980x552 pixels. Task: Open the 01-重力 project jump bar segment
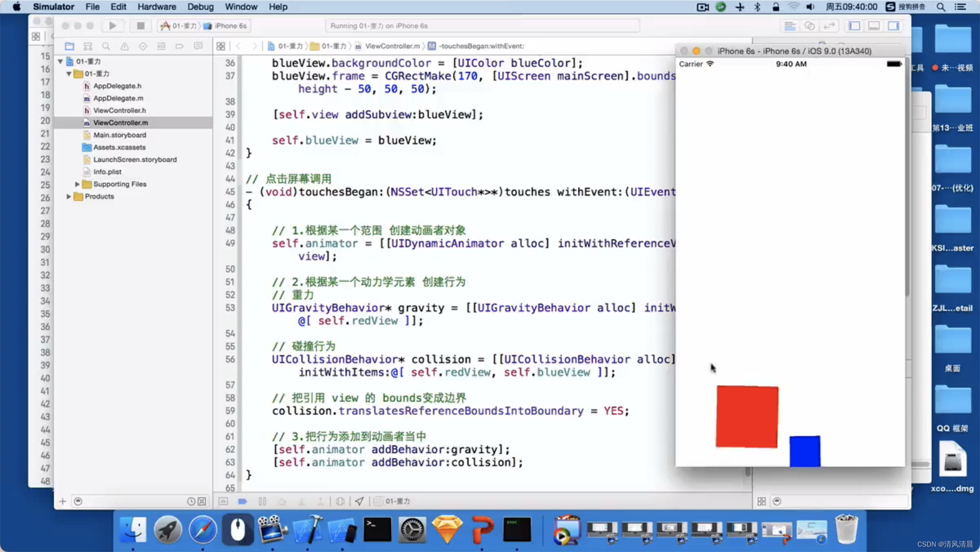[285, 46]
